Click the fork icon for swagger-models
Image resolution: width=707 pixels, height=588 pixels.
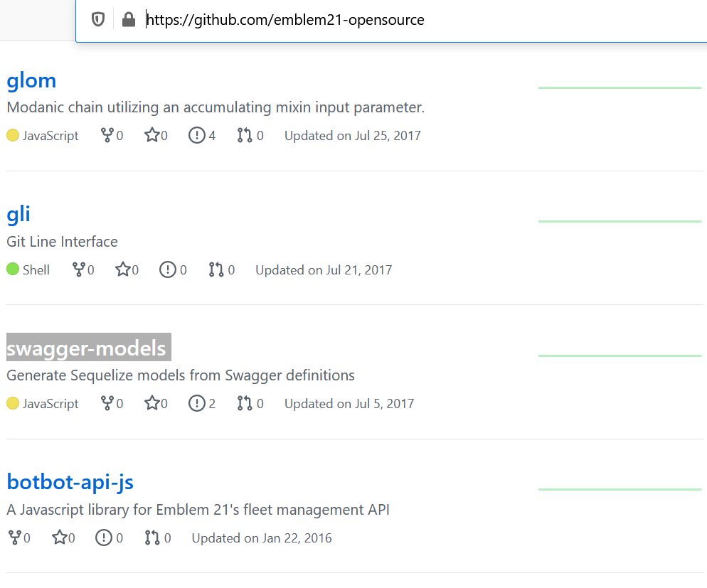[x=107, y=403]
